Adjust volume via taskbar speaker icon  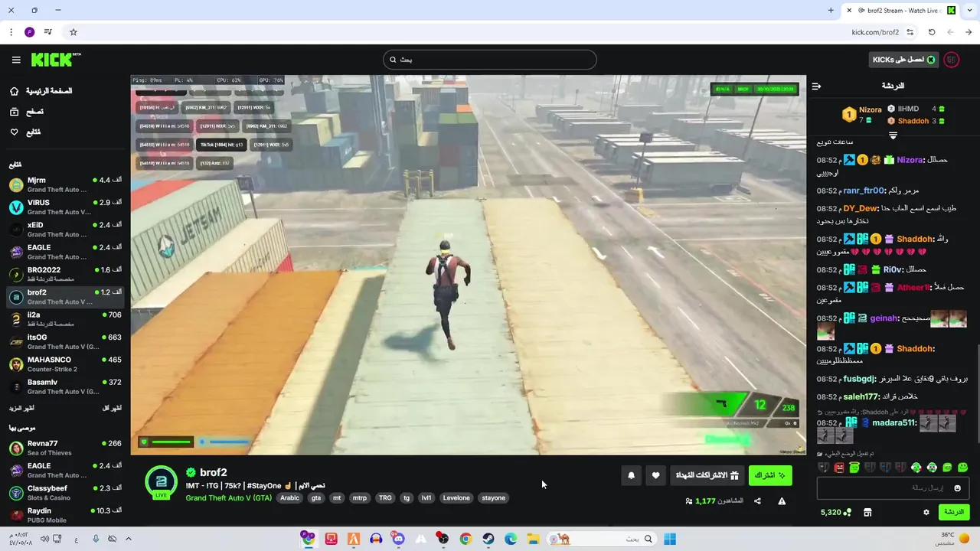point(45,539)
